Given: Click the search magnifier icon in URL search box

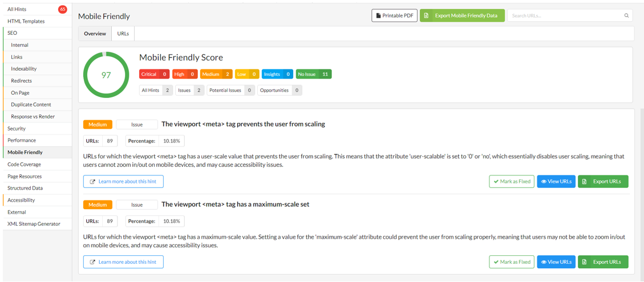Looking at the screenshot, I should (x=626, y=16).
